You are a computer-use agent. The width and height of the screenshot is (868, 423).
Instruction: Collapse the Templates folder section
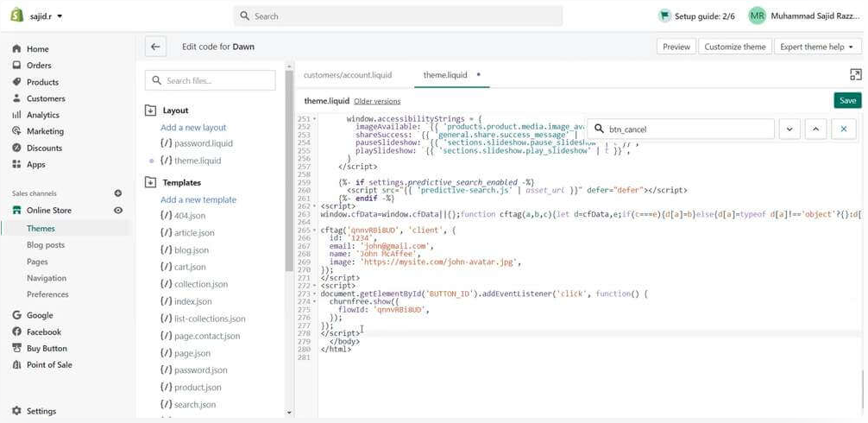click(150, 182)
